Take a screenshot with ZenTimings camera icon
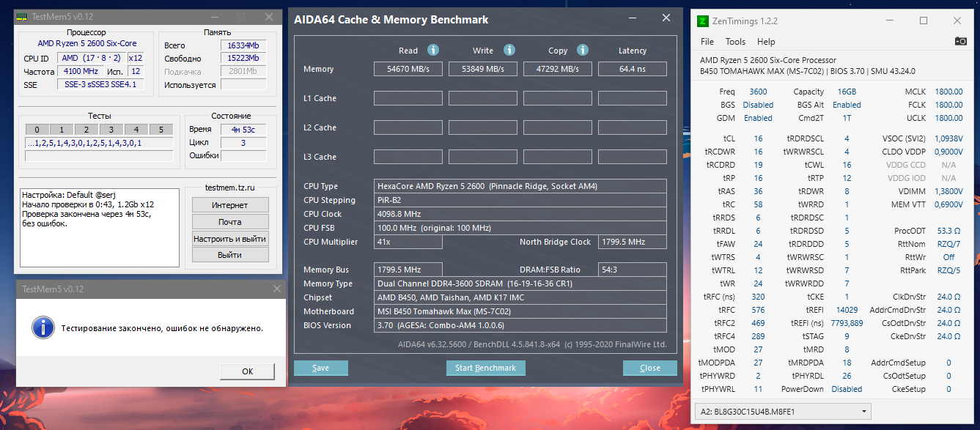The image size is (980, 430). pos(961,42)
